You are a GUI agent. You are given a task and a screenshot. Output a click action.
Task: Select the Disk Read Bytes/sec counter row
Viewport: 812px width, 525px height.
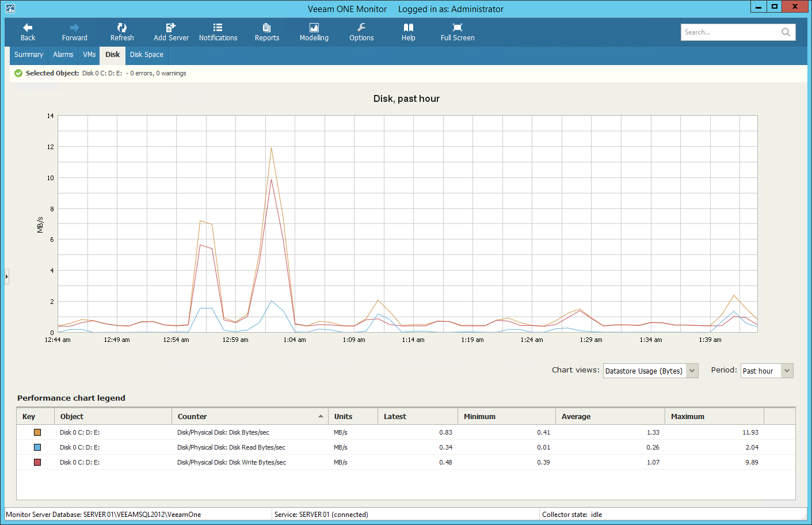[406, 447]
